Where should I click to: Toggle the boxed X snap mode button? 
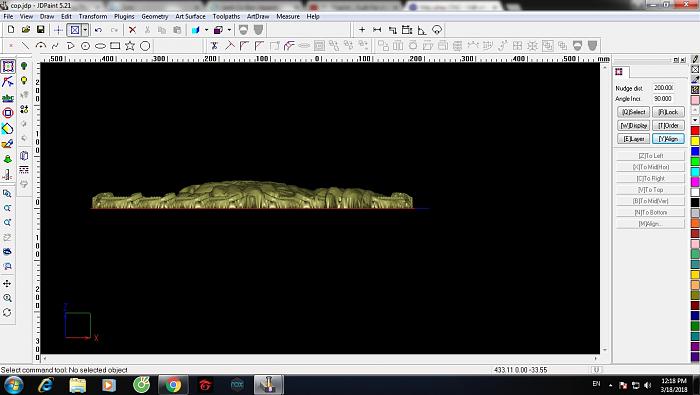point(75,30)
